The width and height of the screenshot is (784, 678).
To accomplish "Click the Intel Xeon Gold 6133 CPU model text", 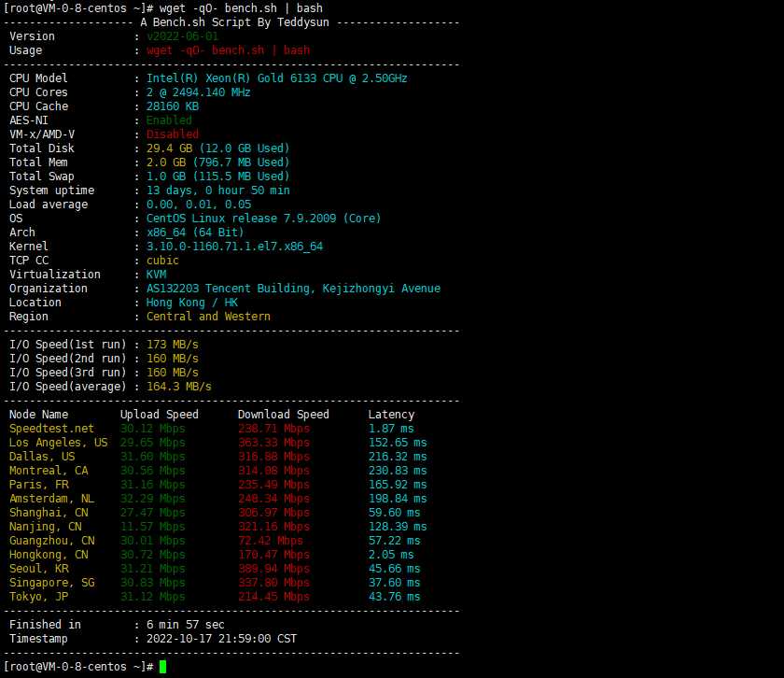I will click(x=276, y=78).
